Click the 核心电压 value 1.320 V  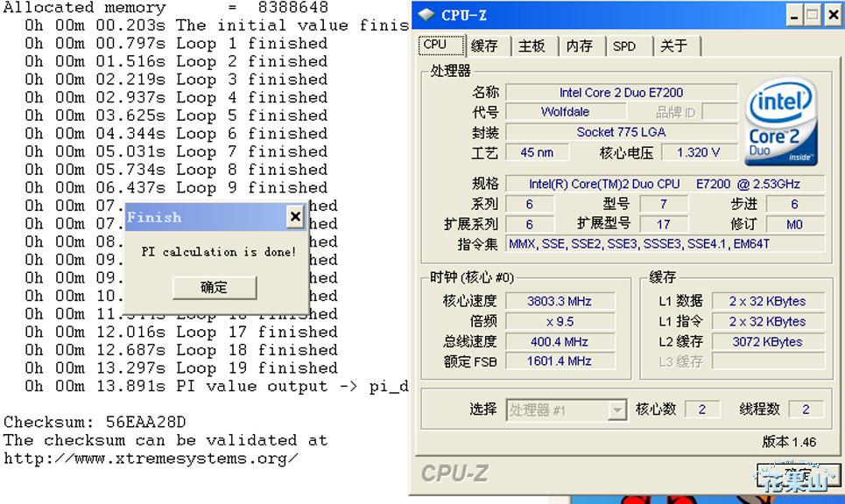pyautogui.click(x=699, y=152)
